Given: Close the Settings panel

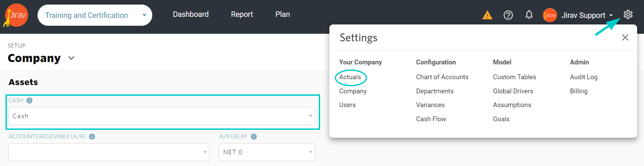Looking at the screenshot, I should point(625,38).
